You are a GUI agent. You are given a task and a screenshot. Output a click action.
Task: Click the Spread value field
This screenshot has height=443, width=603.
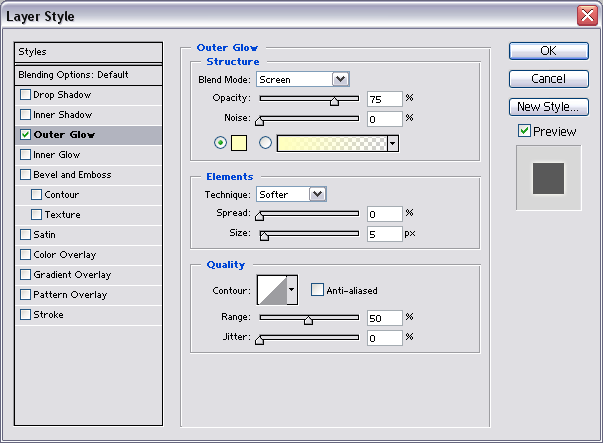[385, 214]
